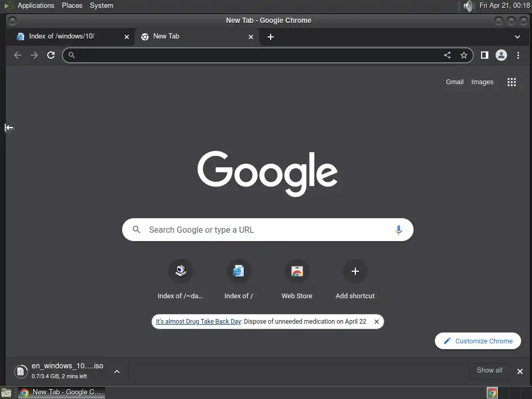The width and height of the screenshot is (532, 399).
Task: Click the forward navigation arrow
Action: (x=34, y=55)
